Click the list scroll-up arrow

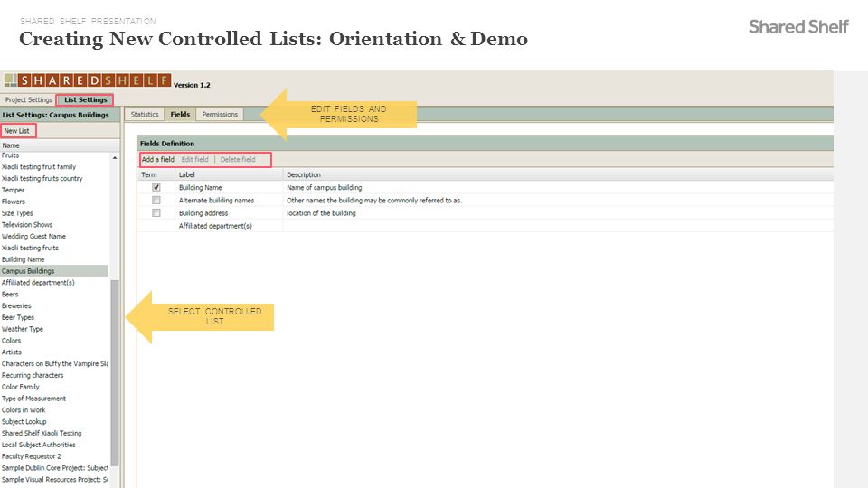115,157
